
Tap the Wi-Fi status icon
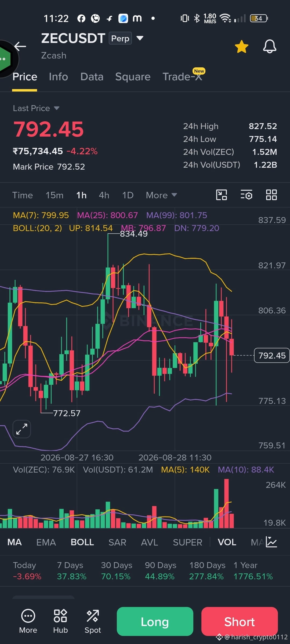tap(225, 18)
